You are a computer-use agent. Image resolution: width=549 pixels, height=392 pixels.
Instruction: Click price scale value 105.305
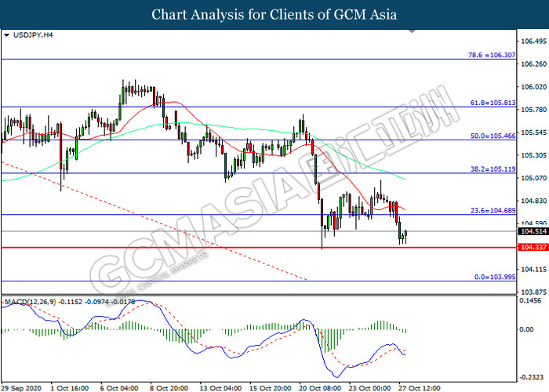[533, 155]
